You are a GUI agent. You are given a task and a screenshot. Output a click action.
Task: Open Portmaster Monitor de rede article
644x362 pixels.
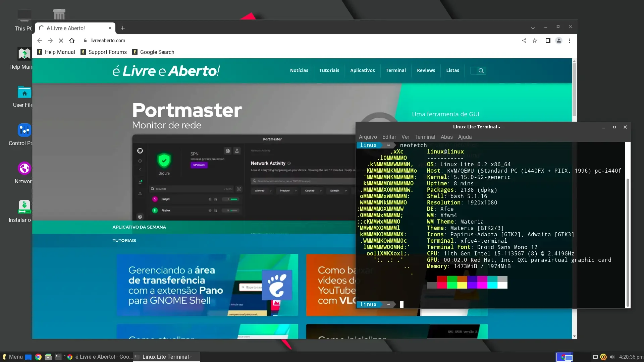coord(187,116)
